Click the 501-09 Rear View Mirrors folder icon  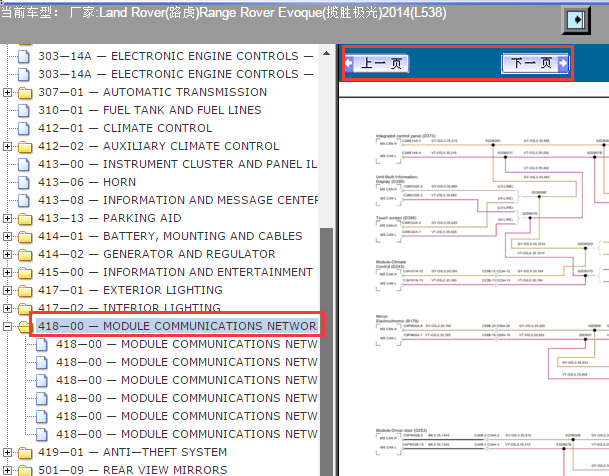[25, 471]
